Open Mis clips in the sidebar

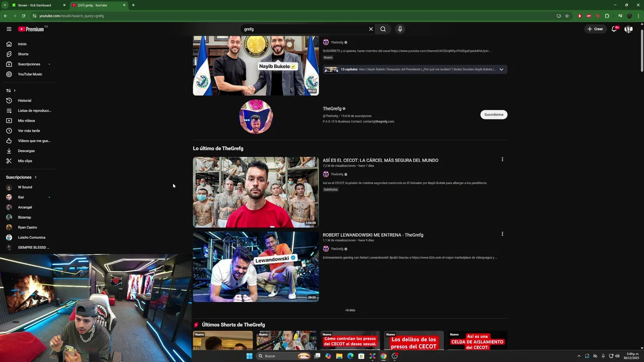(25, 161)
